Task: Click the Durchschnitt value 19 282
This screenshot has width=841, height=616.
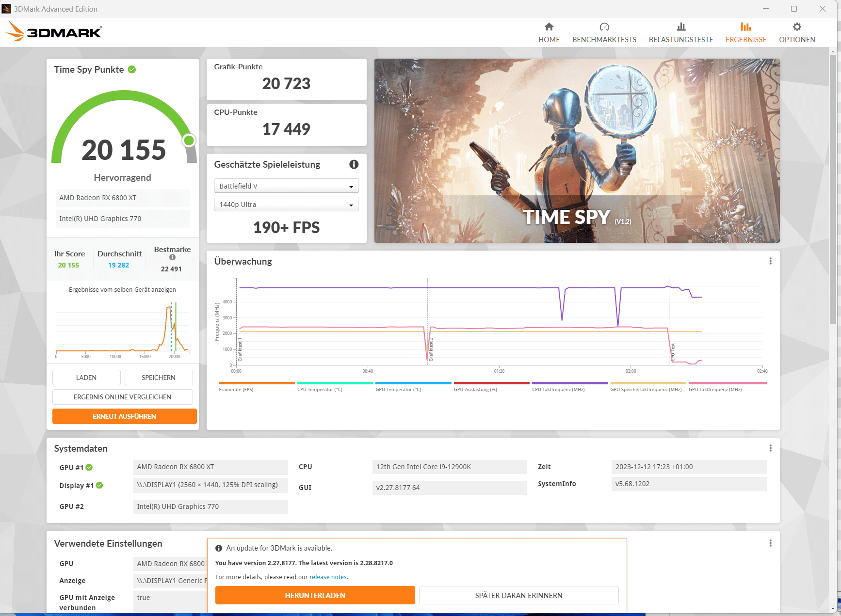Action: (x=118, y=265)
